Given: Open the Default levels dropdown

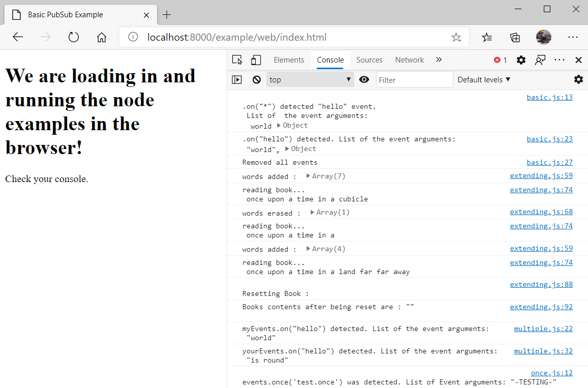Looking at the screenshot, I should tap(484, 79).
